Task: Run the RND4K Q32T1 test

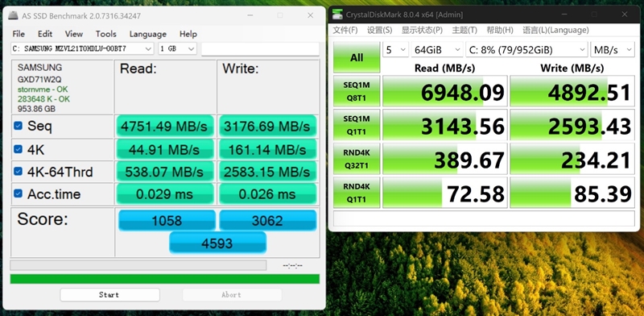Action: (357, 159)
